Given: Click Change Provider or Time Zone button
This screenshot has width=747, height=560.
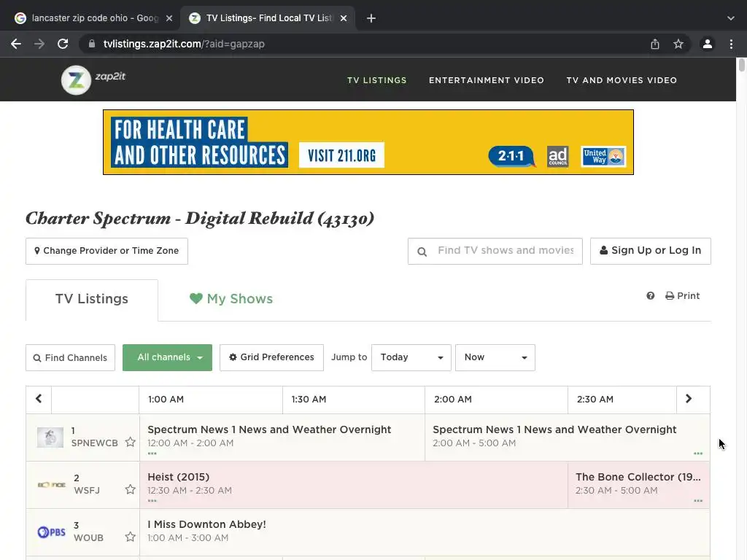Looking at the screenshot, I should (107, 251).
